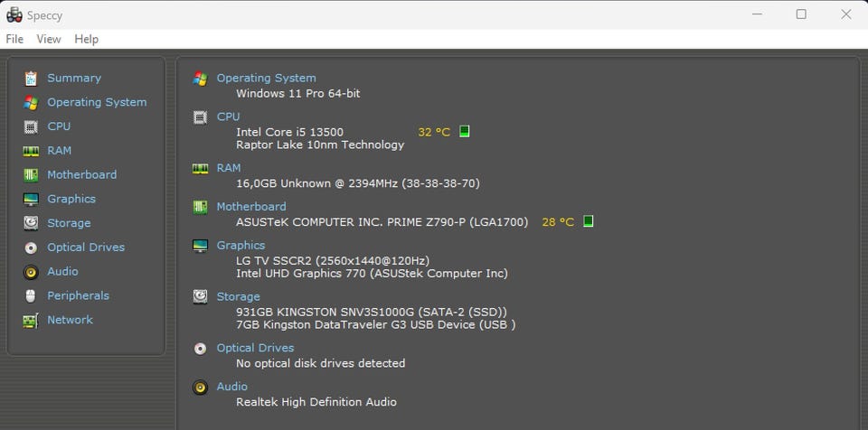Open the View menu
Image resolution: width=868 pixels, height=430 pixels.
49,39
